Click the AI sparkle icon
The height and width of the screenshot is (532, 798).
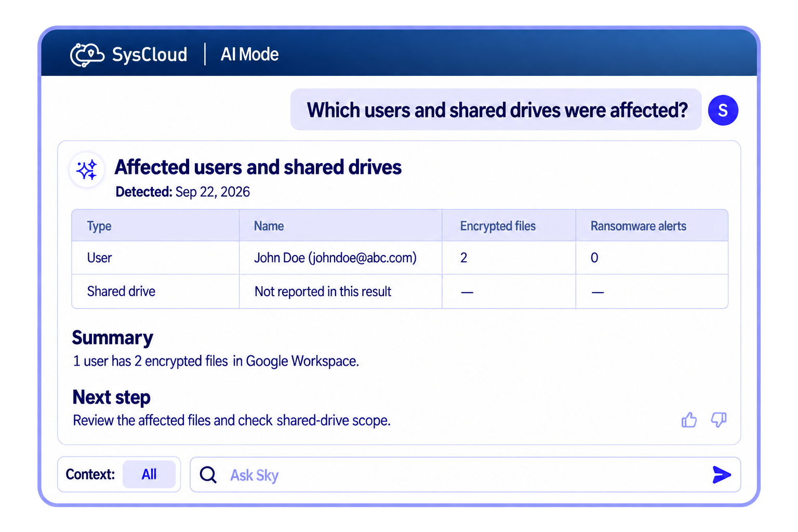tap(87, 169)
